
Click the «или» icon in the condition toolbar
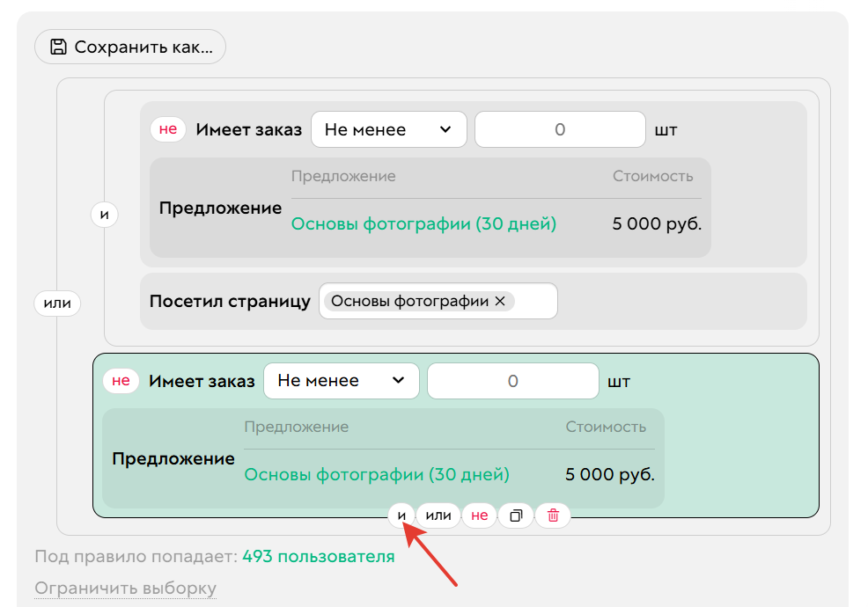438,516
